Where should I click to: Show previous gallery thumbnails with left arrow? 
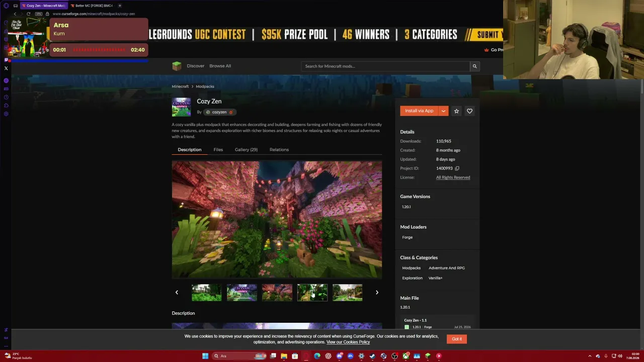click(177, 293)
